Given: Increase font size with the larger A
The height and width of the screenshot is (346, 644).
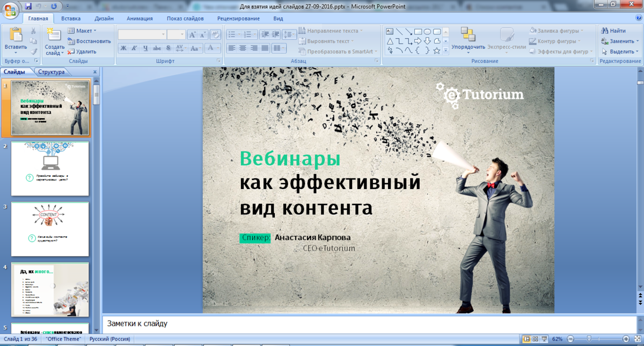Looking at the screenshot, I should pos(193,34).
